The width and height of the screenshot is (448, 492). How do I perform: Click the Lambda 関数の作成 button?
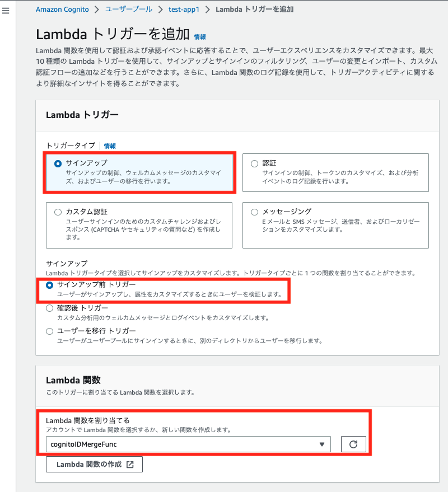94,464
